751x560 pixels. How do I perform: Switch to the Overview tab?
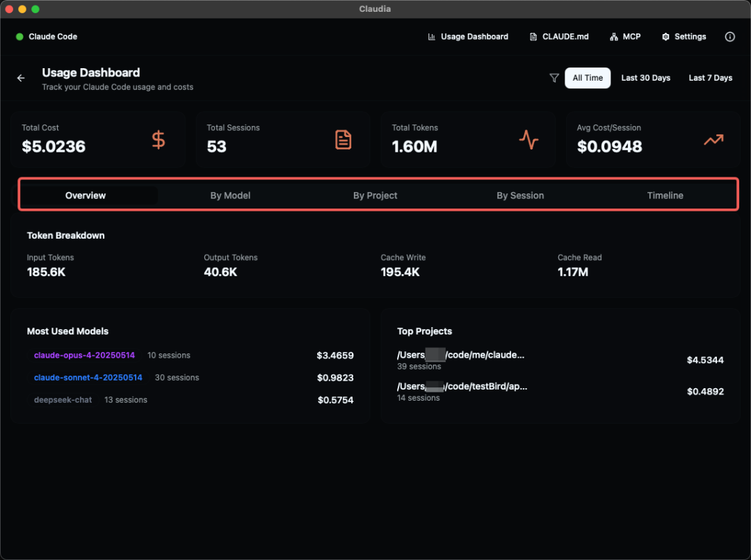coord(86,195)
